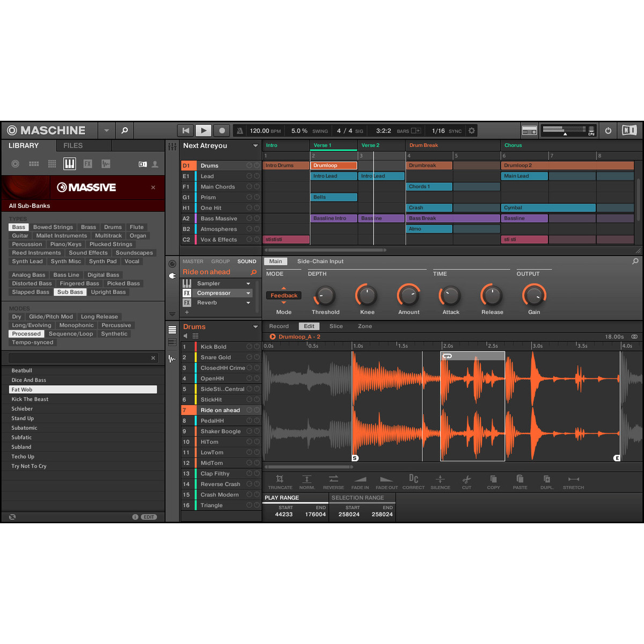Switch to the GROUP tab
Image resolution: width=644 pixels, height=644 pixels.
click(220, 261)
